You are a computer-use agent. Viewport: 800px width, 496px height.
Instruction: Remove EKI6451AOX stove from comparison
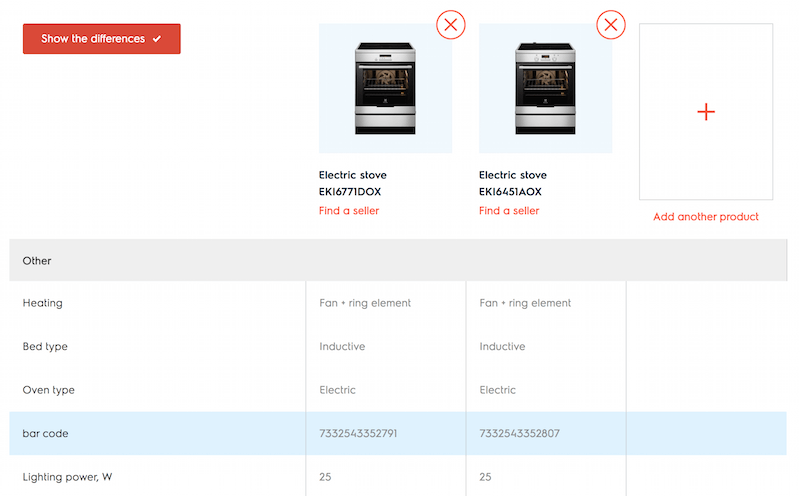point(611,24)
